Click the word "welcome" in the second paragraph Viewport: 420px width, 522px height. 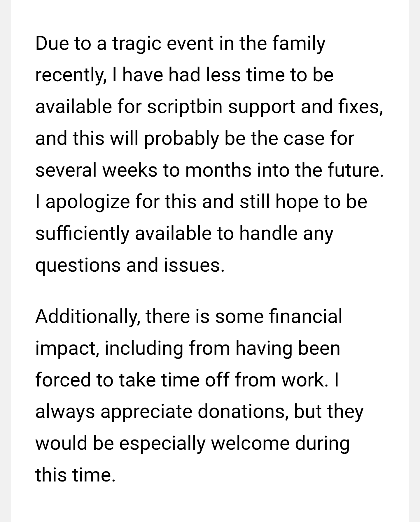250,444
